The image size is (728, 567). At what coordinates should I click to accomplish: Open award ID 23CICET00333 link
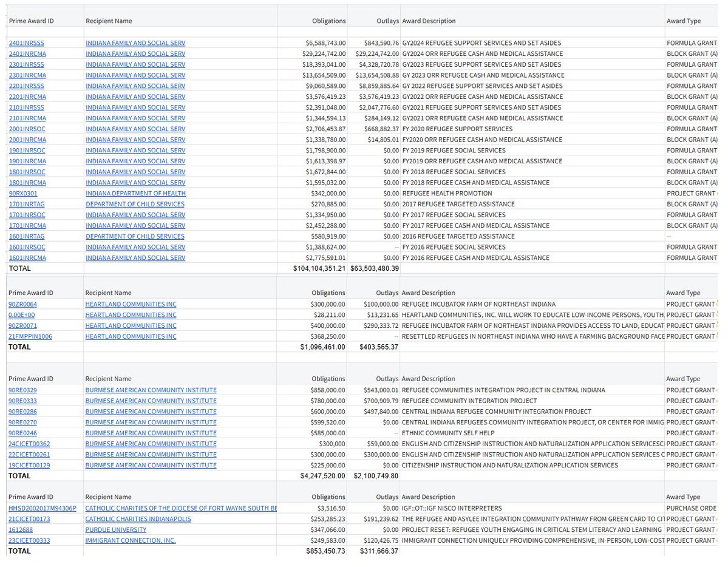pyautogui.click(x=29, y=540)
